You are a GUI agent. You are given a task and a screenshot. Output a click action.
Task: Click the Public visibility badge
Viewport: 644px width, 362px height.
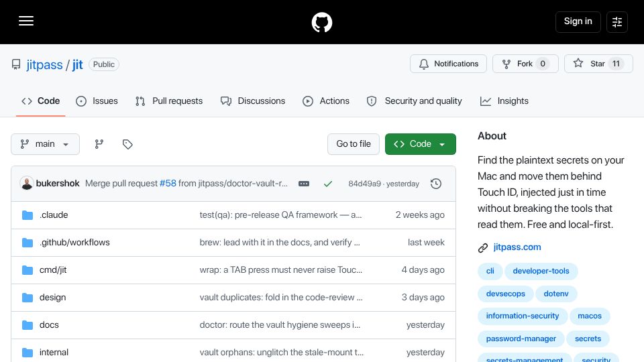104,64
